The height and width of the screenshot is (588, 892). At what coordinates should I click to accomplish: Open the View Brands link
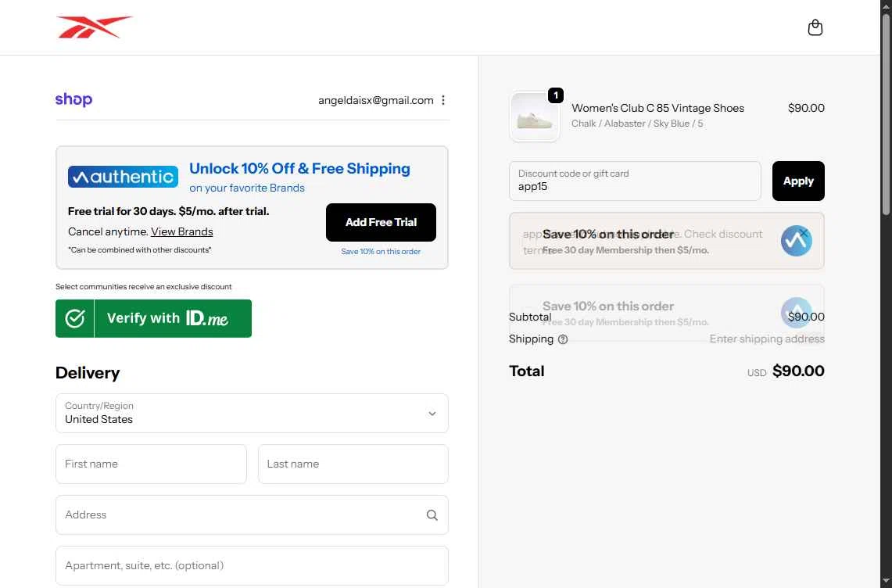(x=181, y=231)
